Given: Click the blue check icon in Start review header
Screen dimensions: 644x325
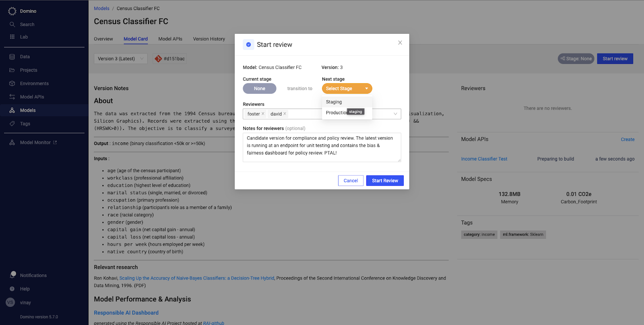Looking at the screenshot, I should point(248,45).
